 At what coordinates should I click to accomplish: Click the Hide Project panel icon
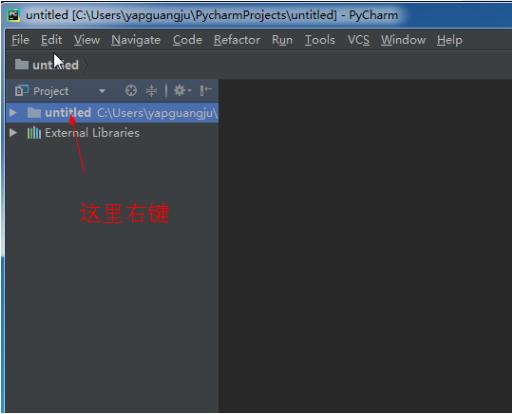(205, 90)
